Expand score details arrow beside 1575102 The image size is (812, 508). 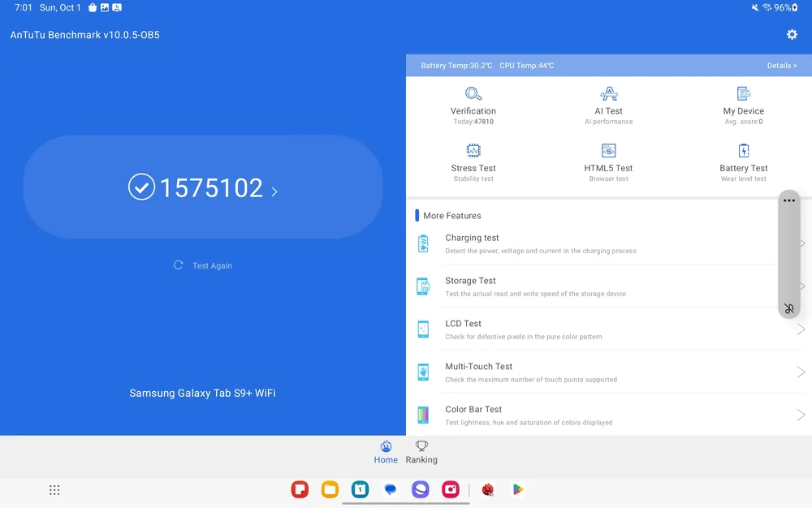(x=274, y=192)
